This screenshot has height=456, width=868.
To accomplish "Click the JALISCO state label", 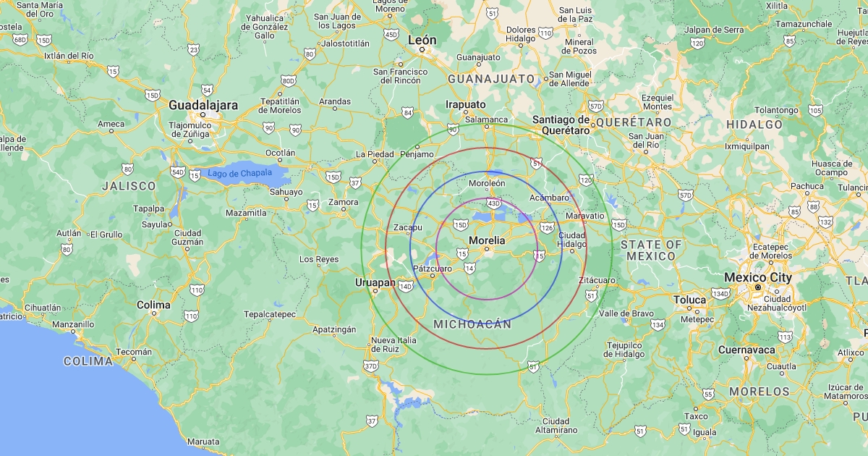I will tap(129, 186).
